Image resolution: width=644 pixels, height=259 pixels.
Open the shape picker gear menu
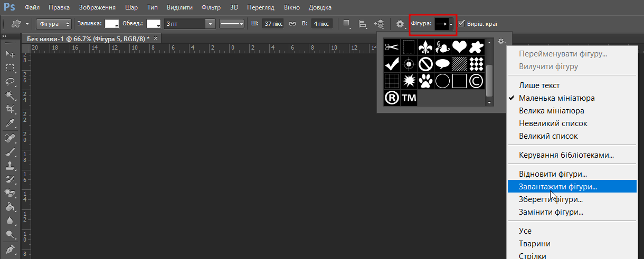coord(501,41)
